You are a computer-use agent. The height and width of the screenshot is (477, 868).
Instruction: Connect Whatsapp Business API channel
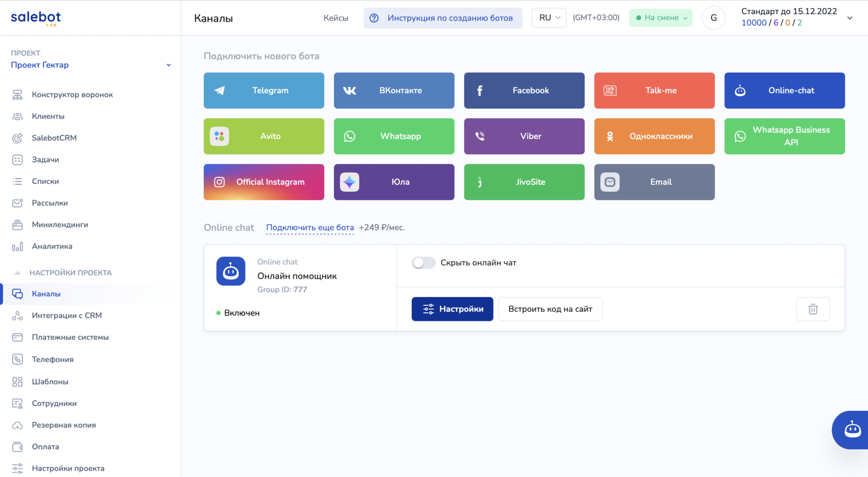[785, 136]
